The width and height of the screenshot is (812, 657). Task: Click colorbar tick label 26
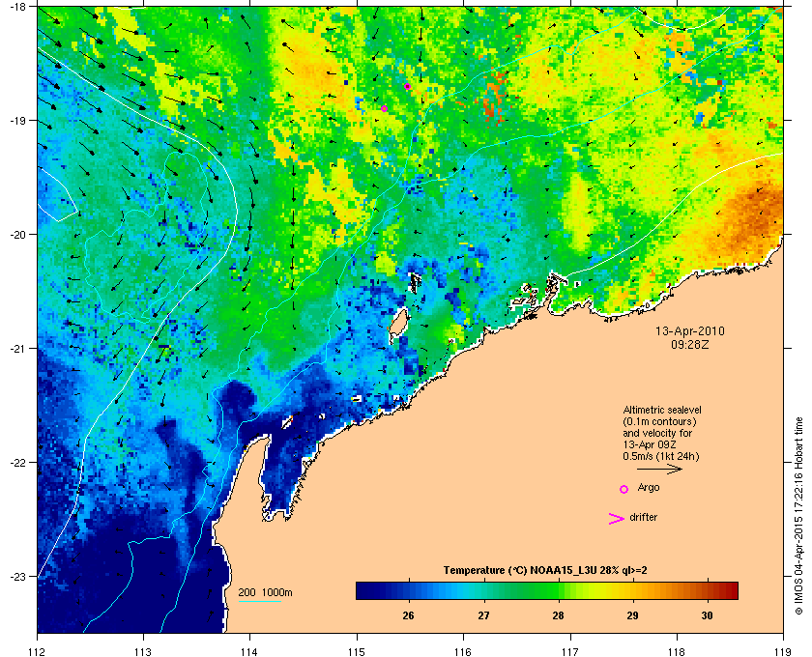(409, 615)
